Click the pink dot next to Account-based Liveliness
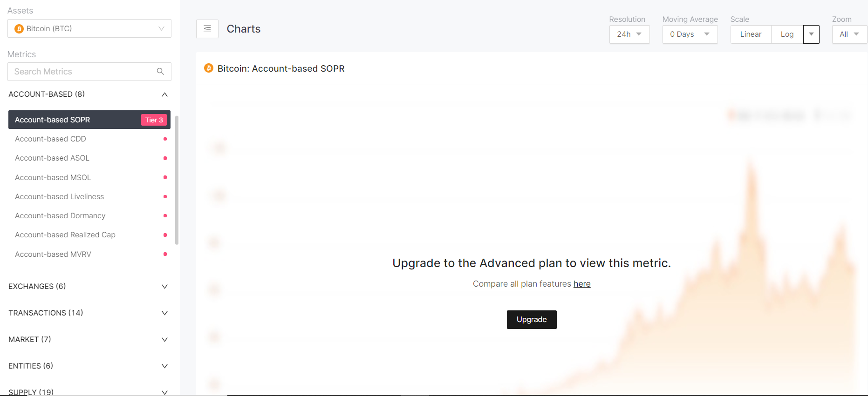This screenshot has width=868, height=396. [x=165, y=197]
